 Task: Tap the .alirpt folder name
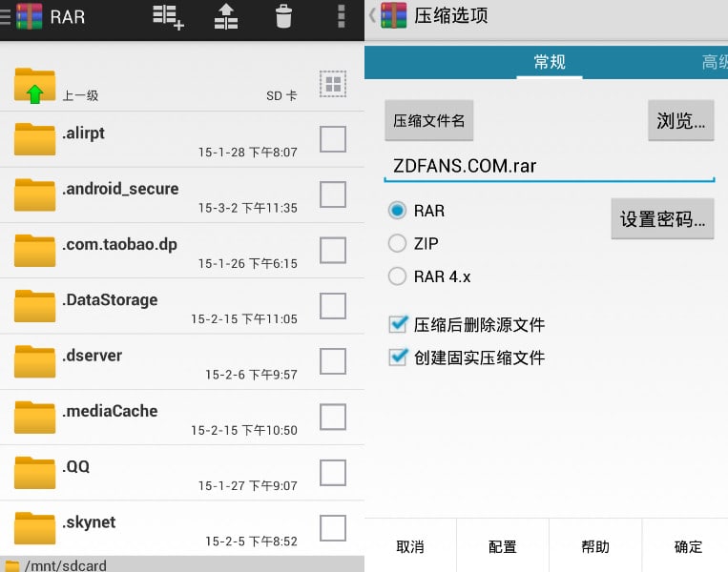(x=84, y=133)
